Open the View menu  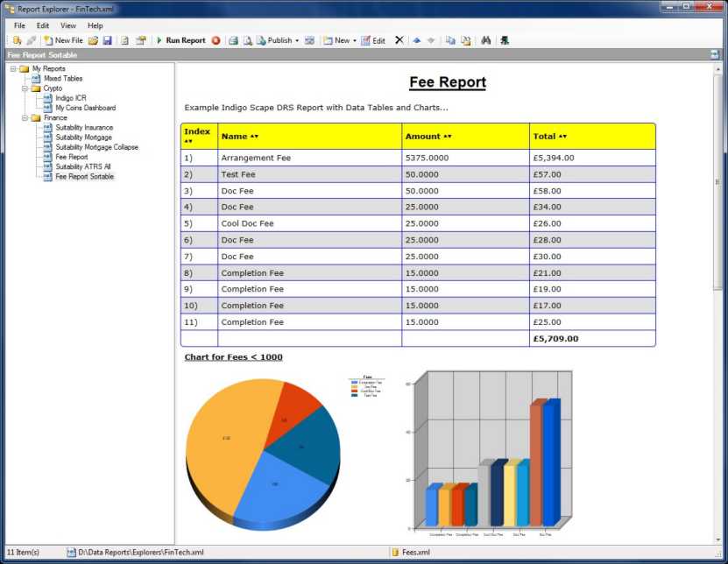pyautogui.click(x=67, y=25)
